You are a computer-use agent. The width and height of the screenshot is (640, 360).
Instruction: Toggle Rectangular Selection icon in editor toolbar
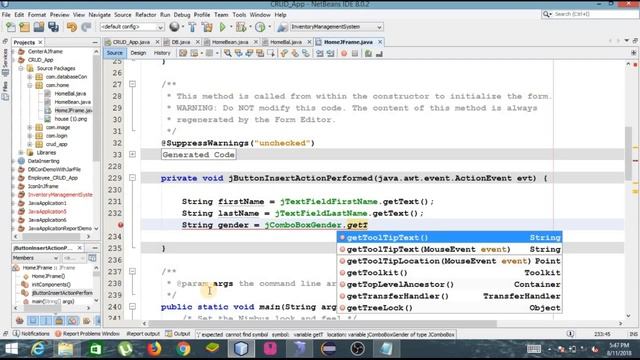(x=271, y=53)
